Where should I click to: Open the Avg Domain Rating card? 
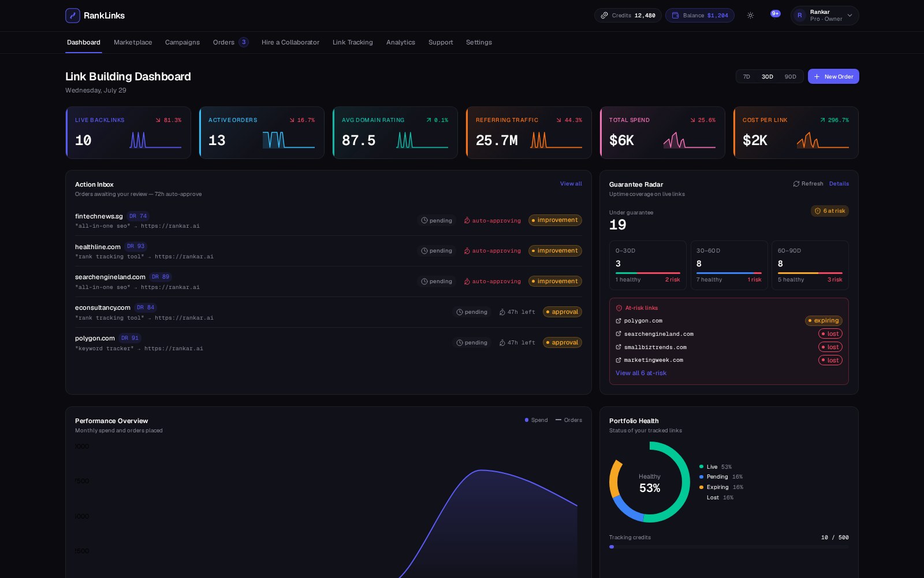(395, 132)
